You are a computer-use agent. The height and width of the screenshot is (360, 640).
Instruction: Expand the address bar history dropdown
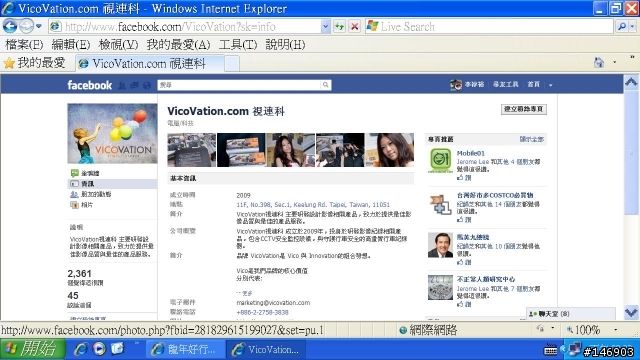coord(325,27)
